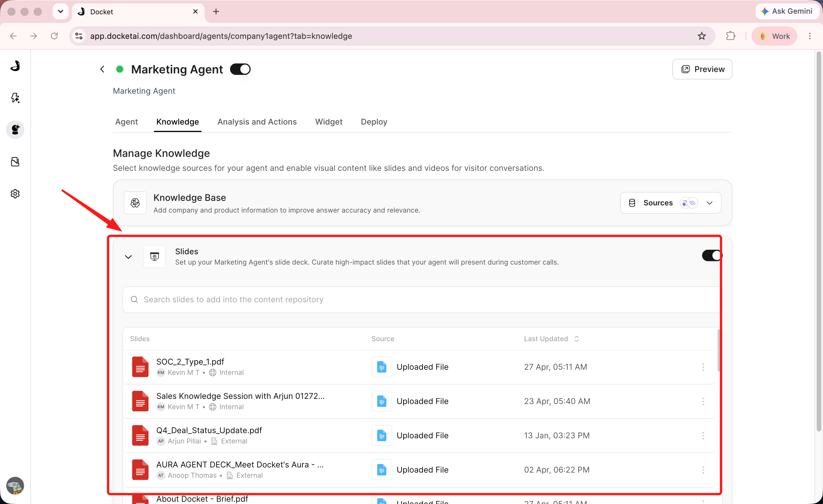Switch to the Agent tab
Screen dimensions: 823x504
pyautogui.click(x=126, y=122)
